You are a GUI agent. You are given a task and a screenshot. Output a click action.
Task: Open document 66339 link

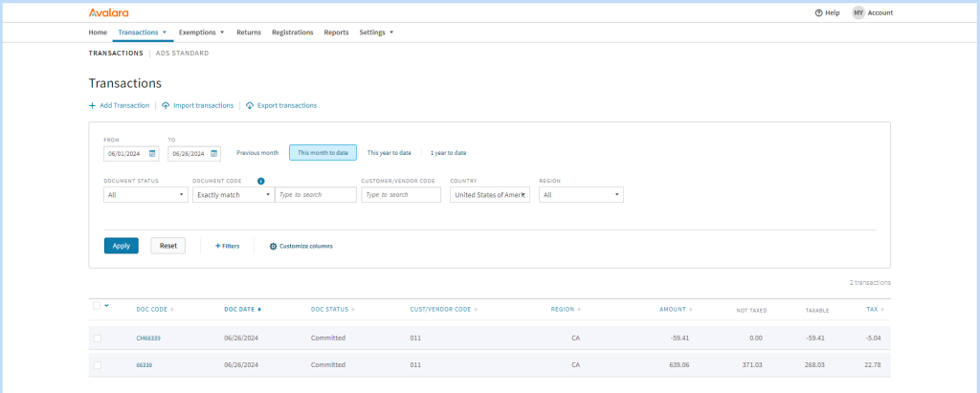point(145,365)
